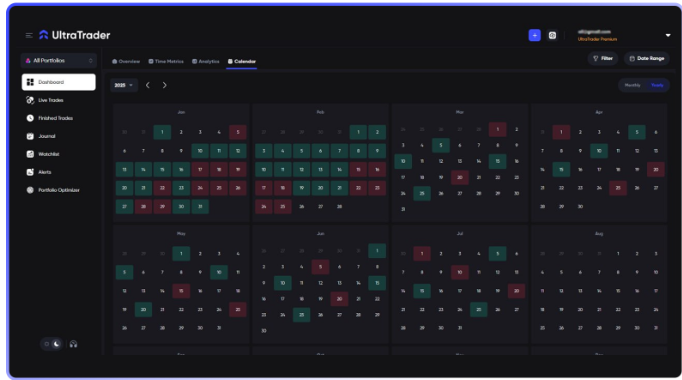The height and width of the screenshot is (380, 682).
Task: Open the Date Range picker
Action: pyautogui.click(x=647, y=58)
